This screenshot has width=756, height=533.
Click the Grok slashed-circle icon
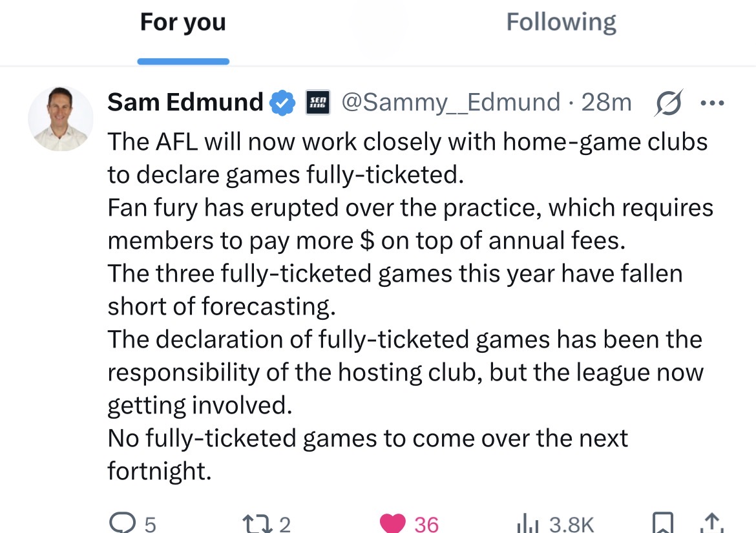(667, 103)
